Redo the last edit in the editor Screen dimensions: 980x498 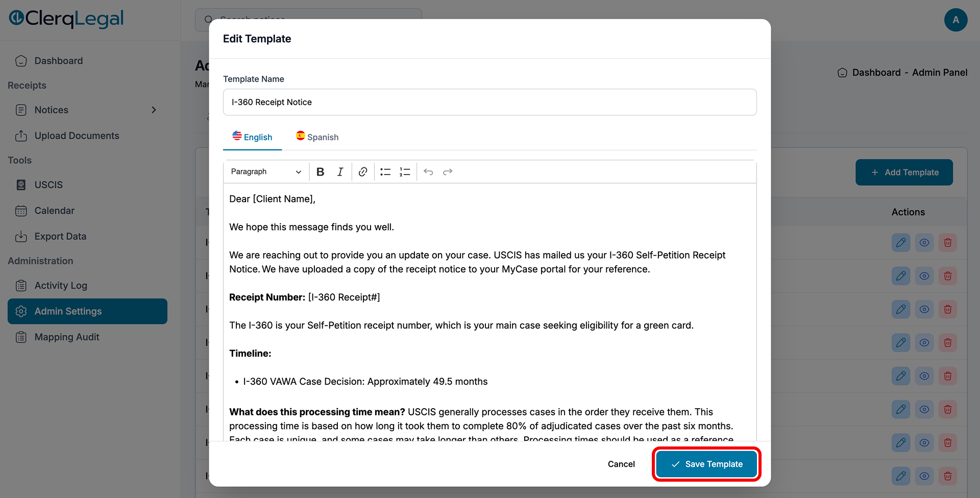[x=448, y=172]
